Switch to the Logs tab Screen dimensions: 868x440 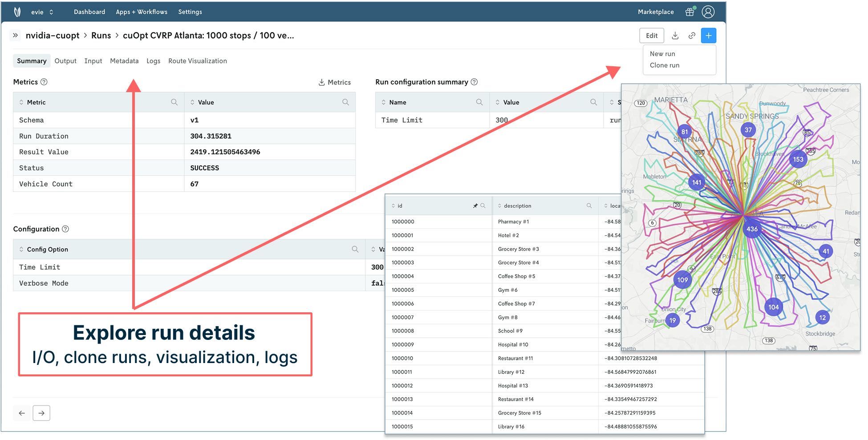point(153,61)
